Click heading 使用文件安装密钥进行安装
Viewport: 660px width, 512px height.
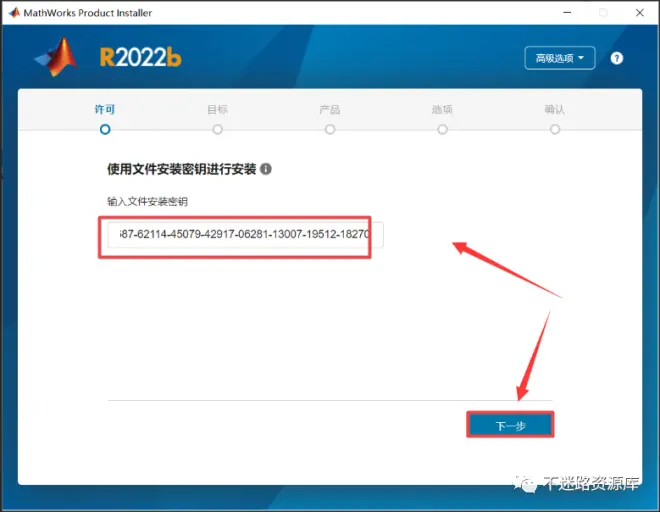[x=181, y=169]
